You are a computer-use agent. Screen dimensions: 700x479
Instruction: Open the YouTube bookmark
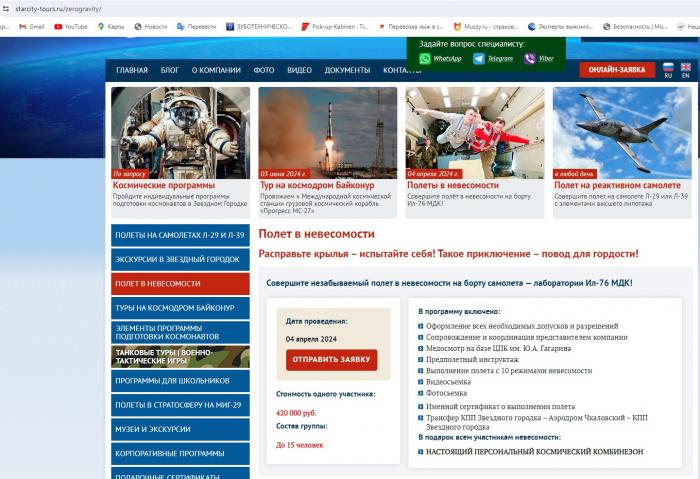[71, 27]
